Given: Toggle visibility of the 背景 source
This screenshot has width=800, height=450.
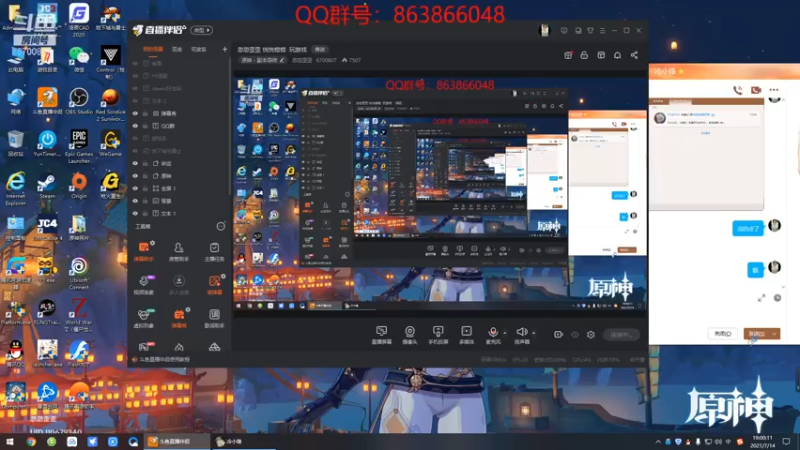Looking at the screenshot, I should (135, 201).
